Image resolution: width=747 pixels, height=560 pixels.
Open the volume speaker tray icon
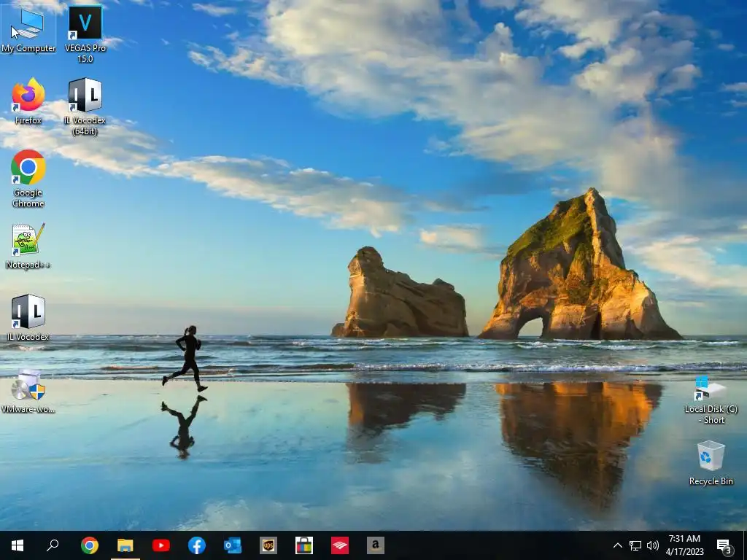(653, 545)
